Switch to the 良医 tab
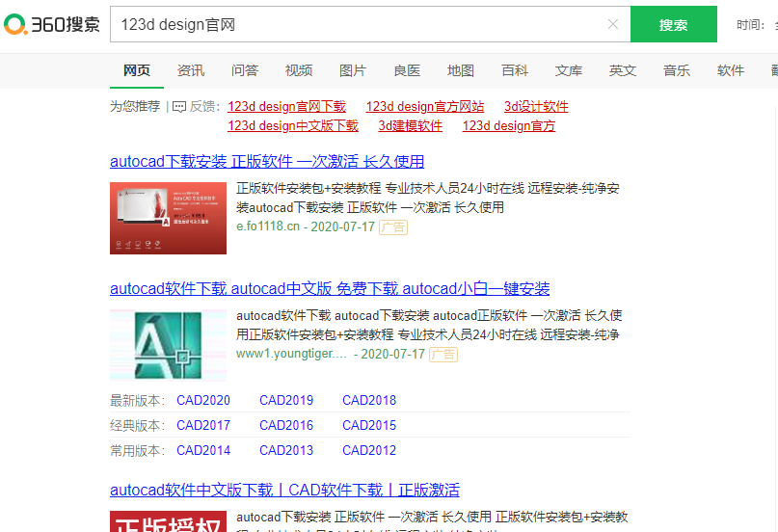Screen dimensions: 778x532 click(407, 70)
